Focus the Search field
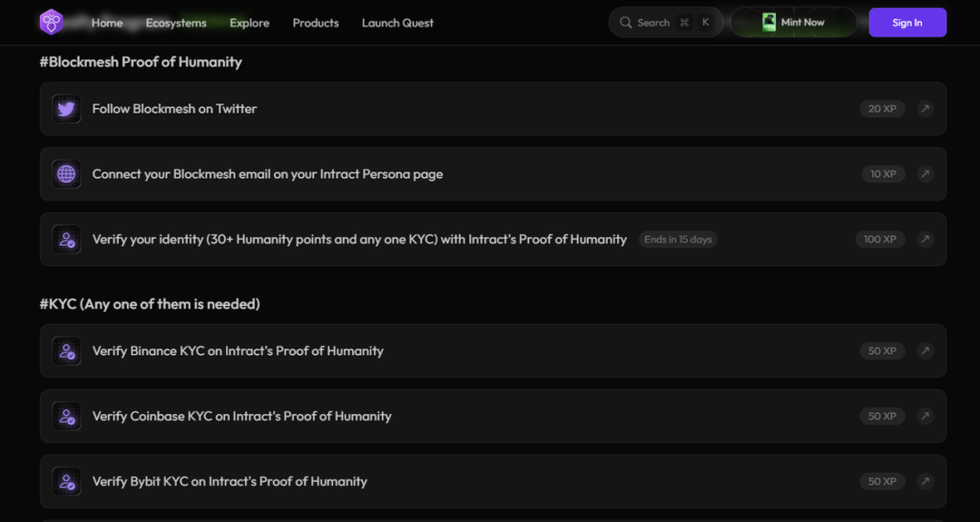Image resolution: width=980 pixels, height=522 pixels. click(666, 23)
